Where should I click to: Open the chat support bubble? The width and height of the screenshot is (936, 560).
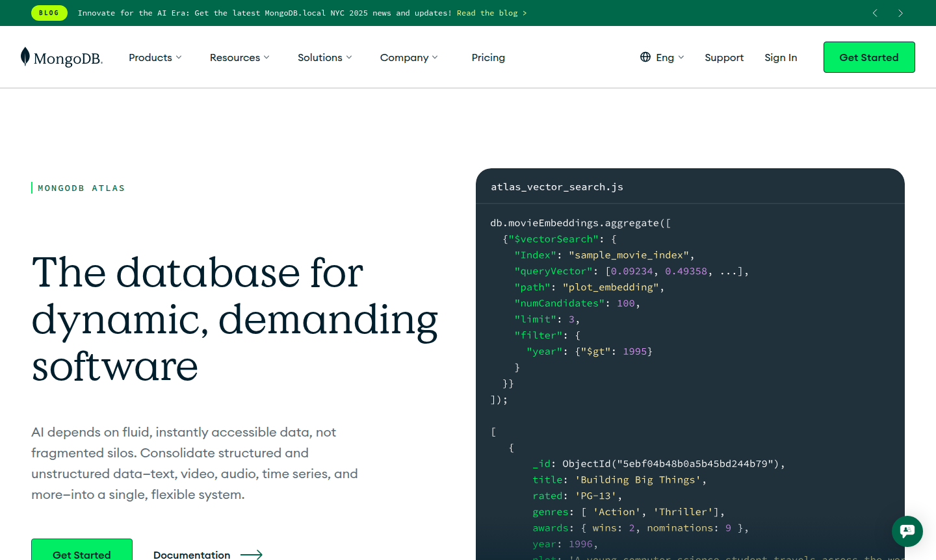point(907,531)
